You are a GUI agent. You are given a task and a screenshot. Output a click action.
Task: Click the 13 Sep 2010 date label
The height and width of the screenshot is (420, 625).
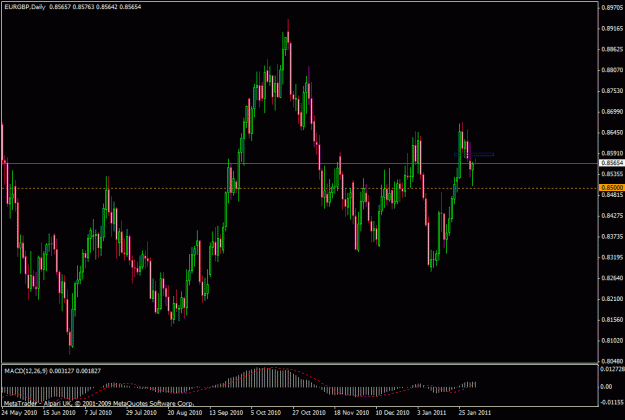click(x=226, y=413)
